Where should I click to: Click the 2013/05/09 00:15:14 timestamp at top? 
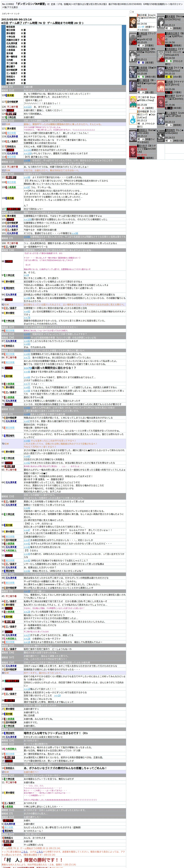[17, 20]
